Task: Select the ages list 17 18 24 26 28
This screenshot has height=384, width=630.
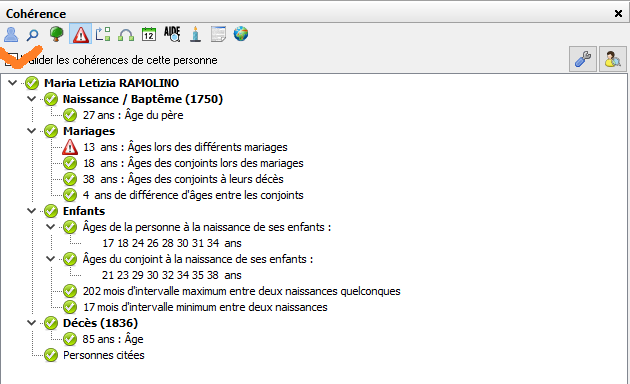Action: coord(172,243)
